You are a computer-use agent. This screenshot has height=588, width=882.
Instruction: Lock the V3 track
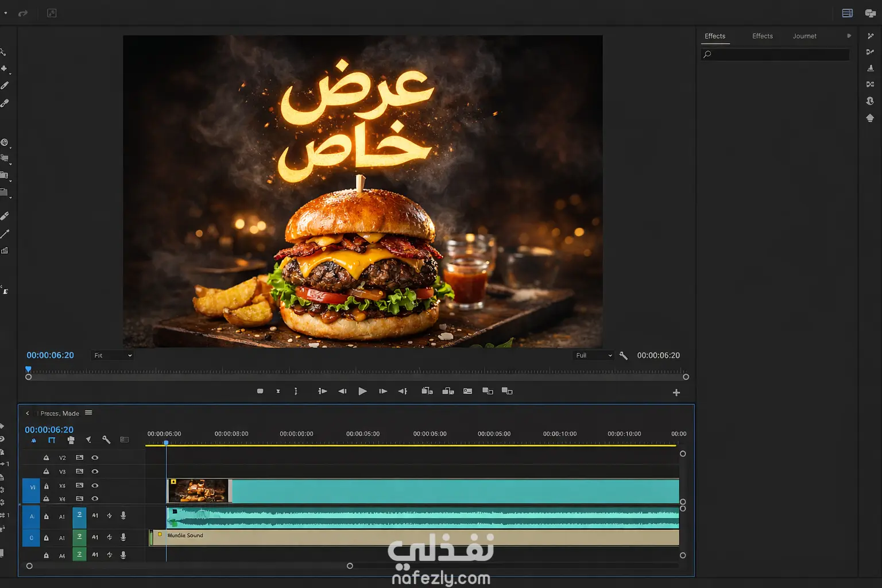pos(46,471)
